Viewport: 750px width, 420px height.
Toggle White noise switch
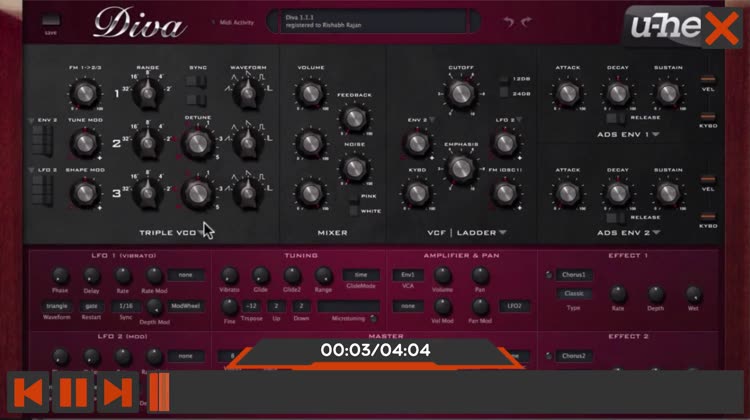pyautogui.click(x=354, y=211)
